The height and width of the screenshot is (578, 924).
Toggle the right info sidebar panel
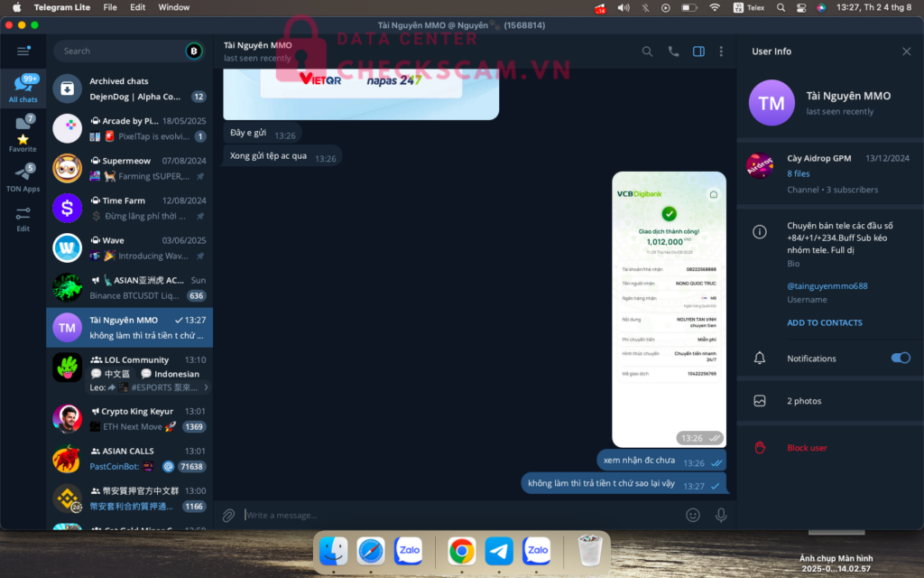[698, 51]
